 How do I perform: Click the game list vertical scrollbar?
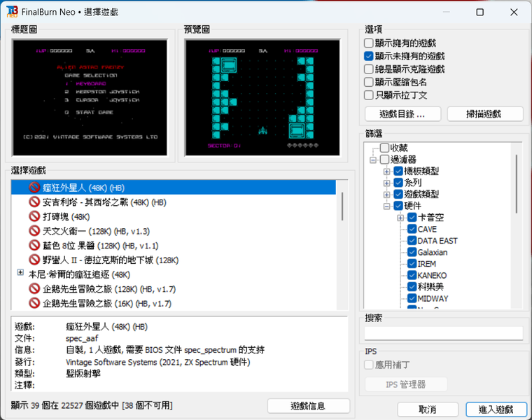[x=342, y=206]
